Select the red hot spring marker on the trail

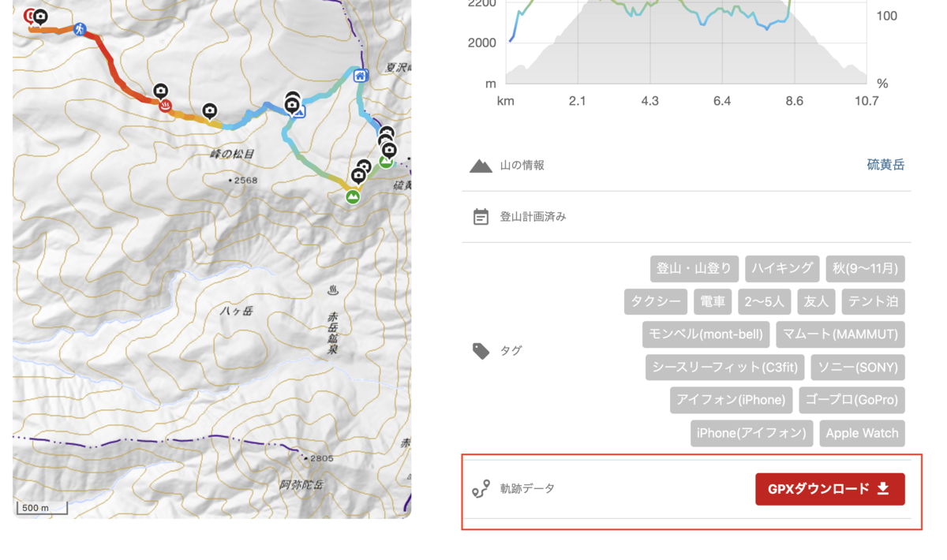point(166,105)
